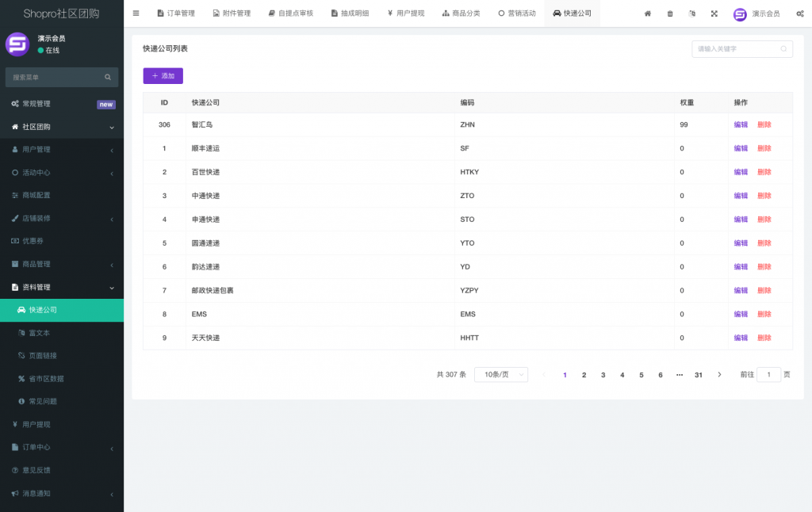
Task: Click the purple 添加 button
Action: tap(163, 75)
